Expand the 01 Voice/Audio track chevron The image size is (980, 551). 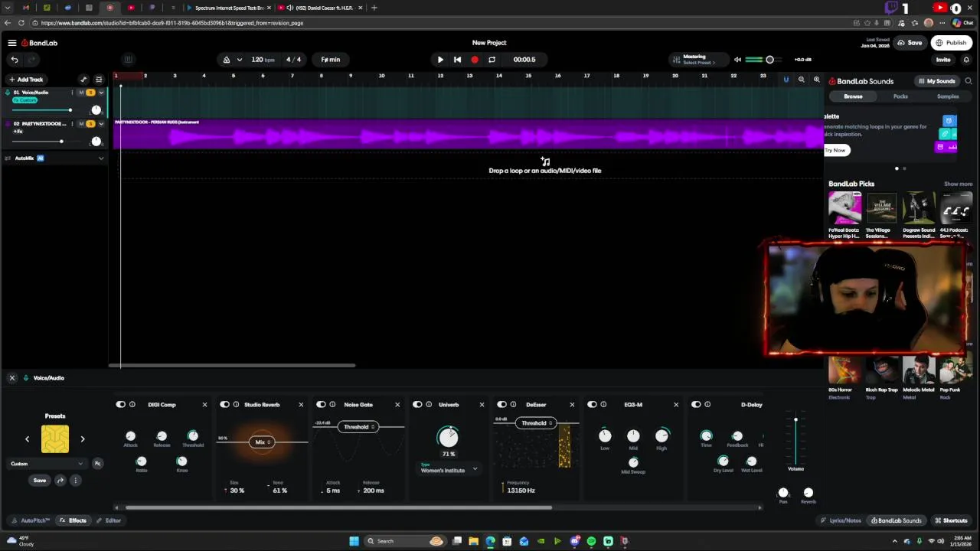[100, 93]
